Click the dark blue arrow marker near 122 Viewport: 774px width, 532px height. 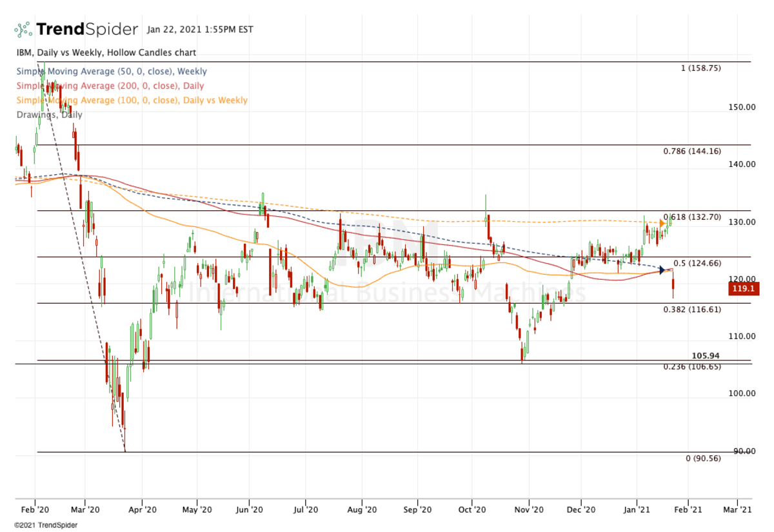(x=662, y=270)
